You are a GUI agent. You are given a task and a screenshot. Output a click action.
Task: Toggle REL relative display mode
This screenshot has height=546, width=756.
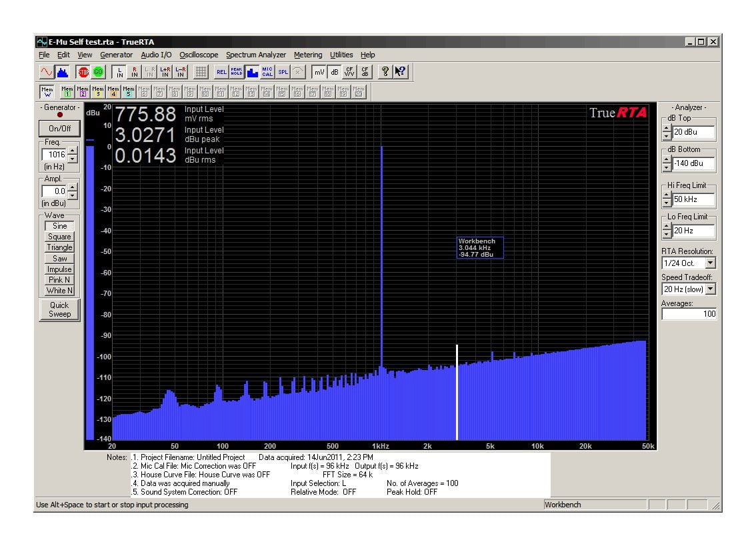[x=222, y=72]
